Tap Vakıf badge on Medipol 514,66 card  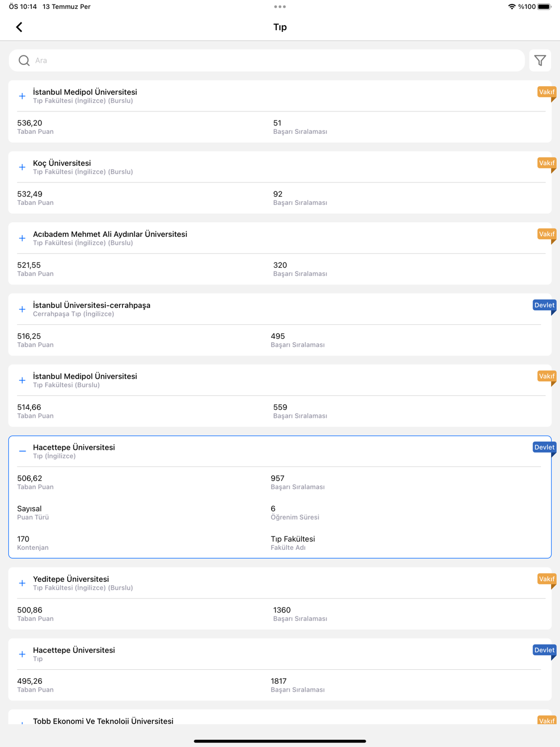click(547, 377)
